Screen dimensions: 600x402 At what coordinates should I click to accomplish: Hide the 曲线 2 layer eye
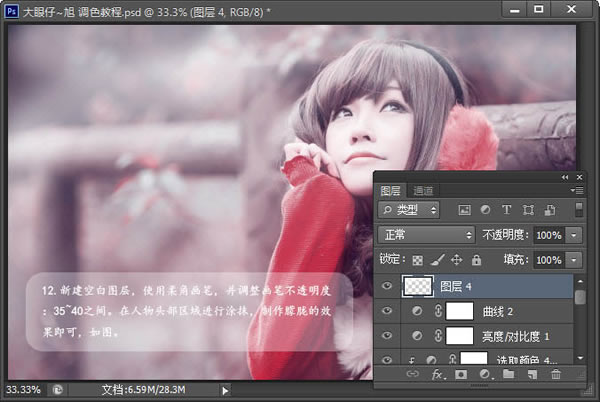pyautogui.click(x=387, y=311)
